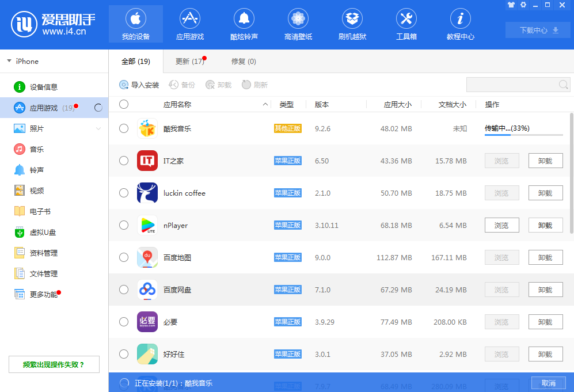Open the 频繁出现操作失败？ link
The width and height of the screenshot is (574, 392).
54,364
